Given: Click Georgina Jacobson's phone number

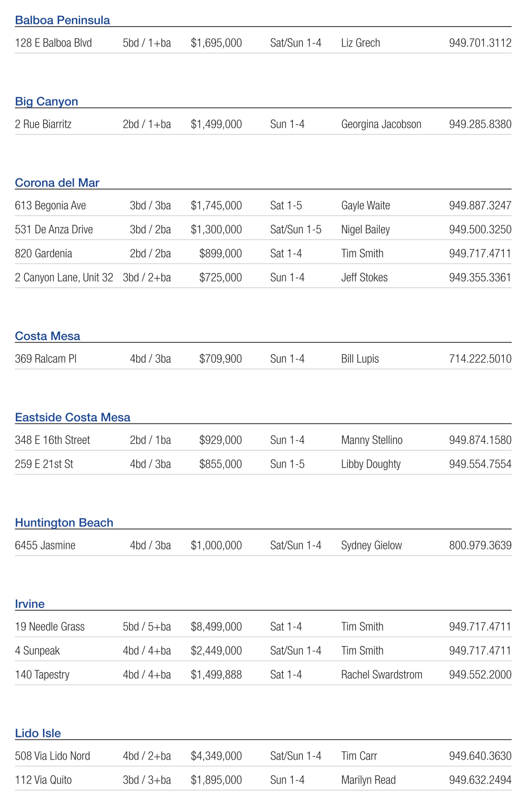Looking at the screenshot, I should point(480,124).
